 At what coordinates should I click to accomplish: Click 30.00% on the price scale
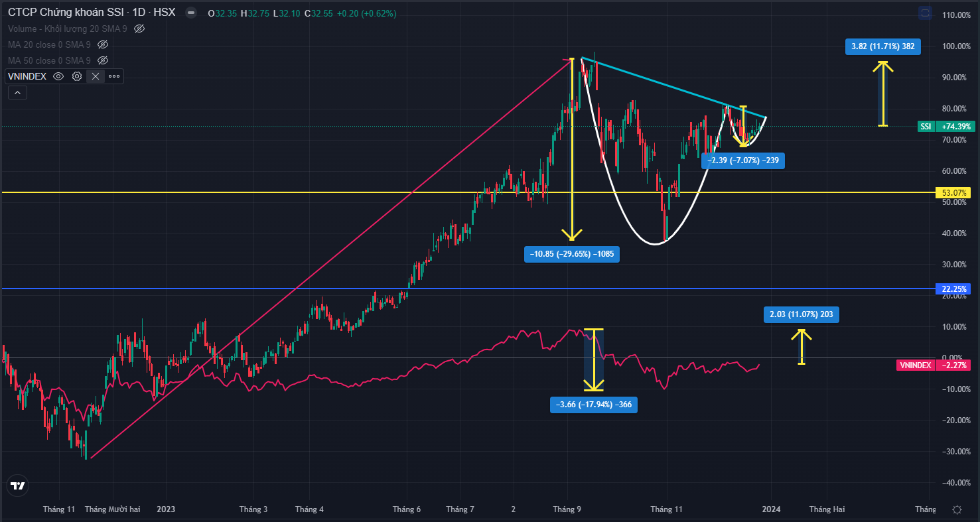[955, 265]
